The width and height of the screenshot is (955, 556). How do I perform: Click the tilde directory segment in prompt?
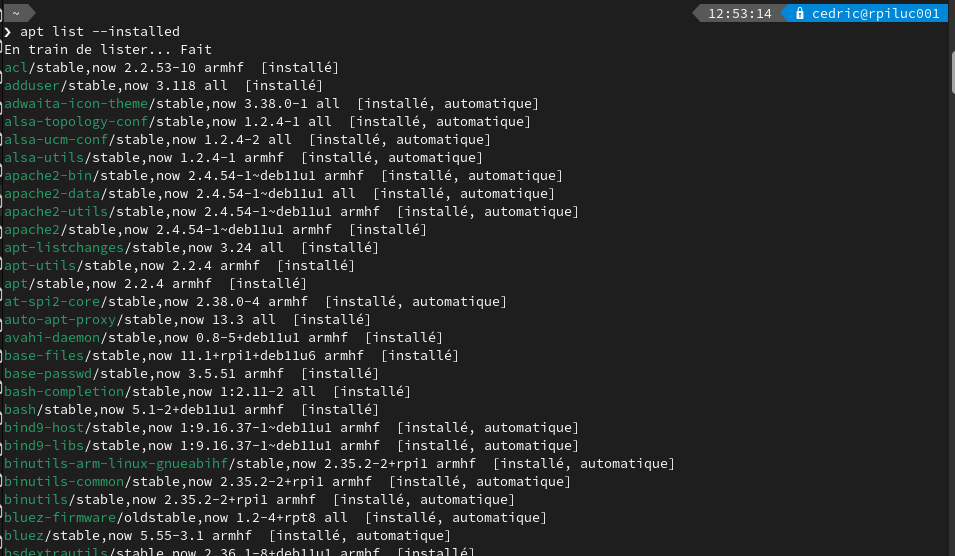[x=16, y=13]
